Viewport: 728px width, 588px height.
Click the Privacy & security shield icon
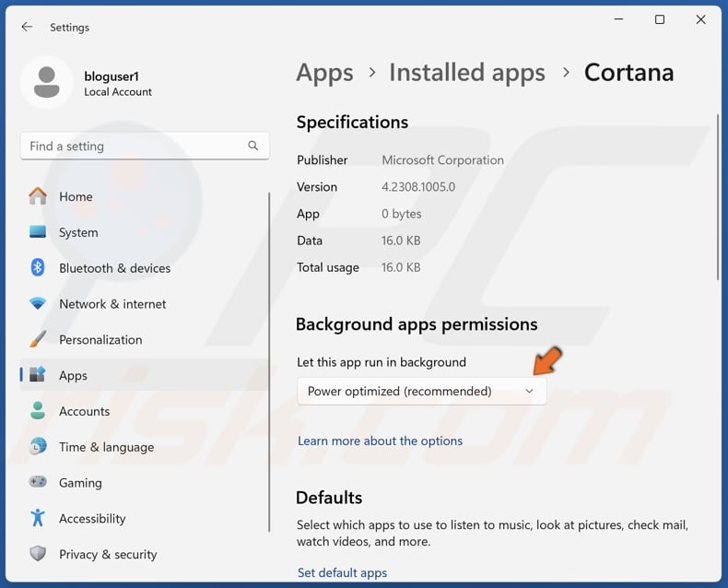pyautogui.click(x=38, y=554)
